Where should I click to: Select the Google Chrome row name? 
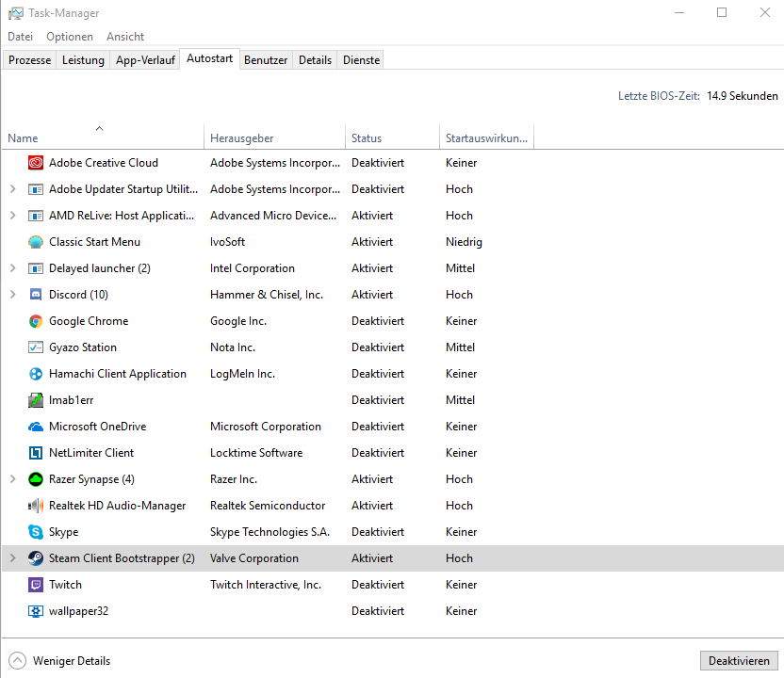[89, 321]
